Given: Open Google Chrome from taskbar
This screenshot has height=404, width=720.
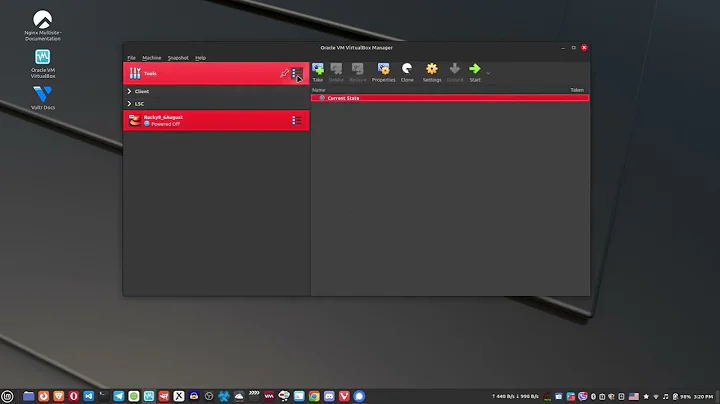Looking at the screenshot, I should (x=314, y=396).
